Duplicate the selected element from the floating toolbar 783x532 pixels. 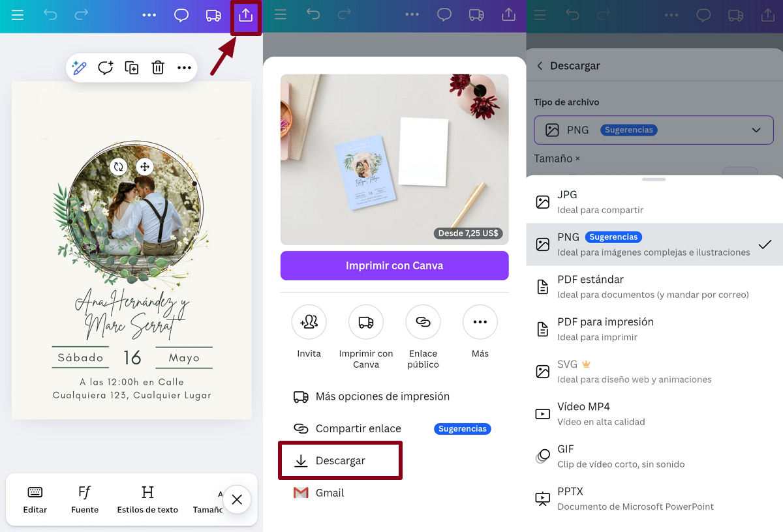coord(132,68)
